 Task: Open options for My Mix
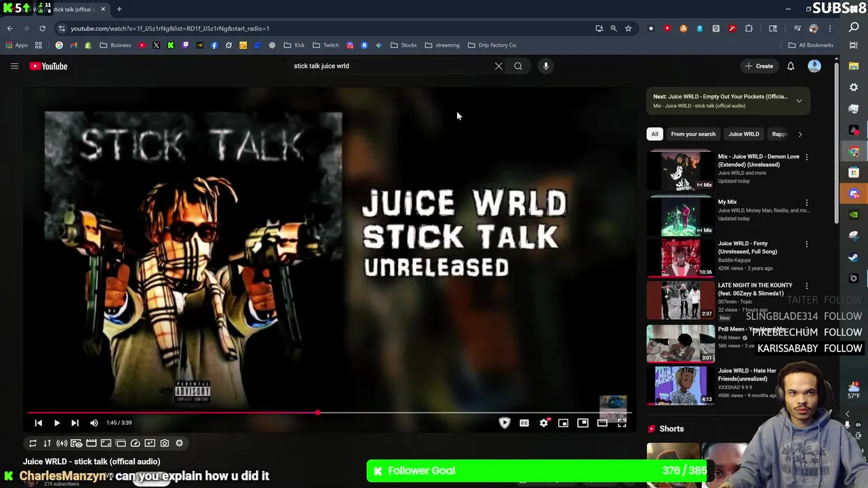point(806,203)
